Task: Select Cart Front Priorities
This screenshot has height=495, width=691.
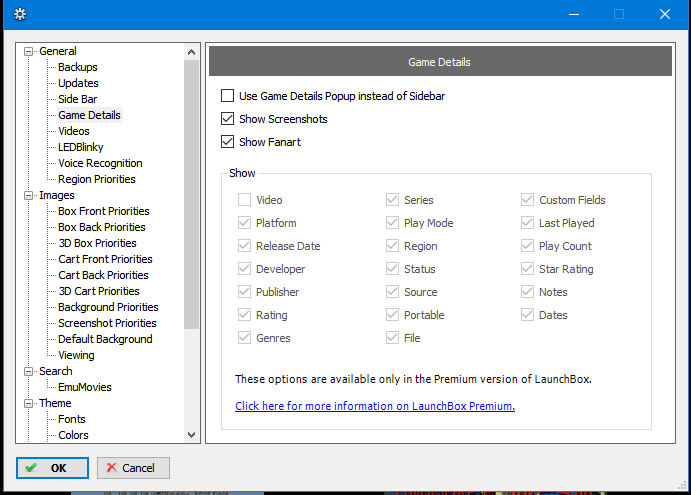Action: (x=105, y=259)
